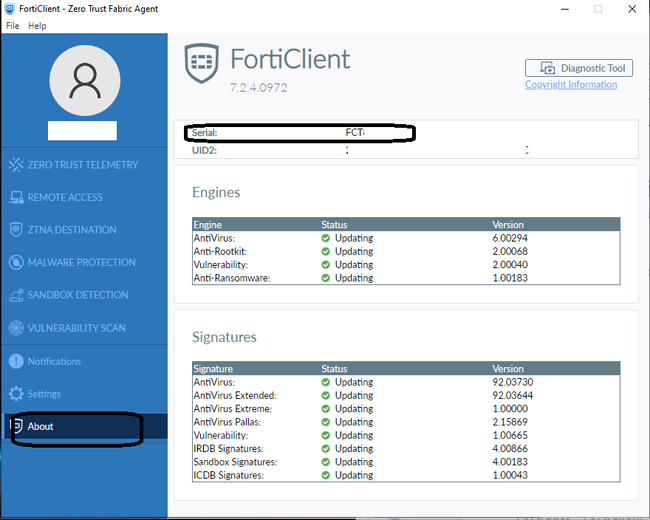This screenshot has height=520, width=650.
Task: Click the UID2 label
Action: click(204, 150)
